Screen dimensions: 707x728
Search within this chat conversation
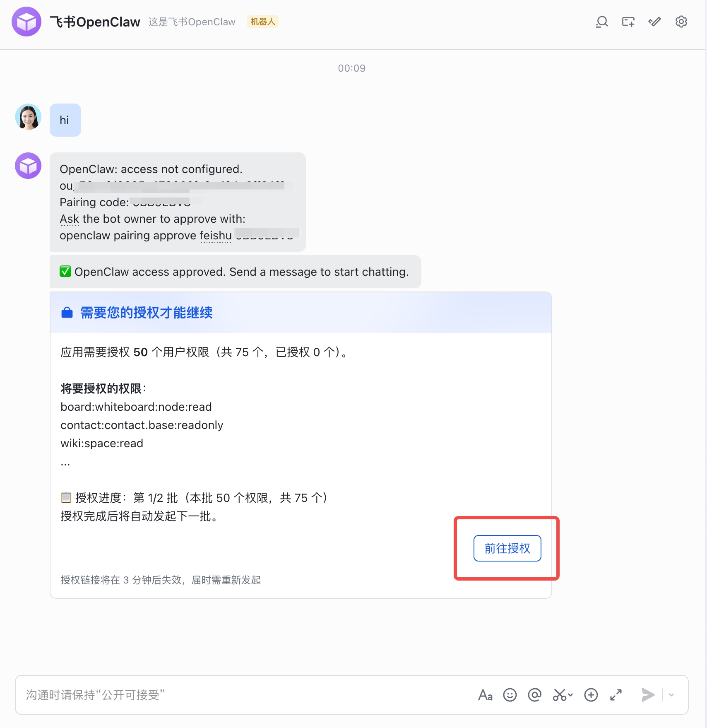pyautogui.click(x=601, y=22)
